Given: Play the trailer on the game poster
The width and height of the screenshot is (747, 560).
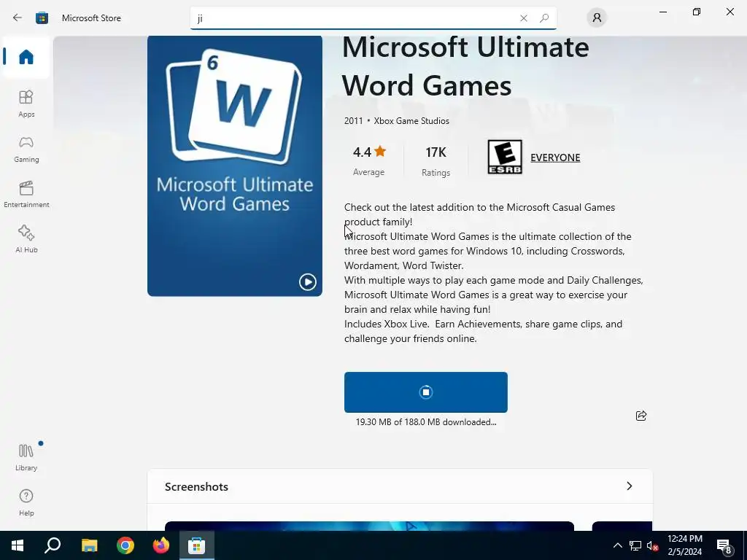Looking at the screenshot, I should tap(307, 282).
